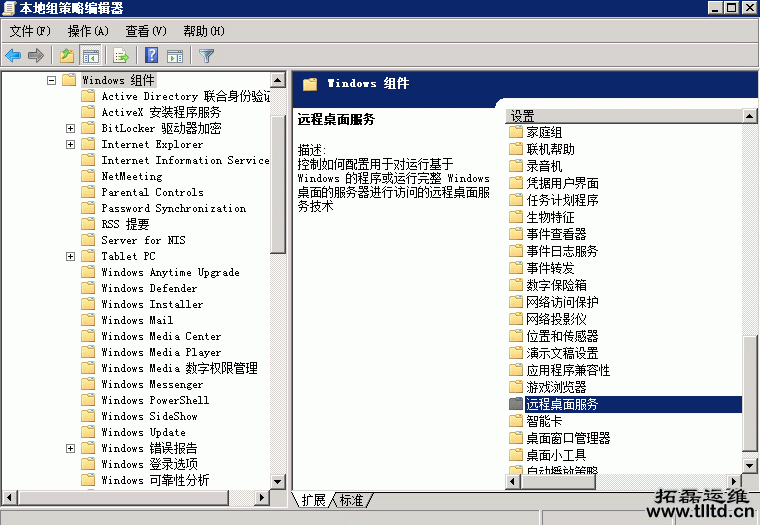
Task: Toggle the Show/Hide action pane icon
Action: click(175, 56)
